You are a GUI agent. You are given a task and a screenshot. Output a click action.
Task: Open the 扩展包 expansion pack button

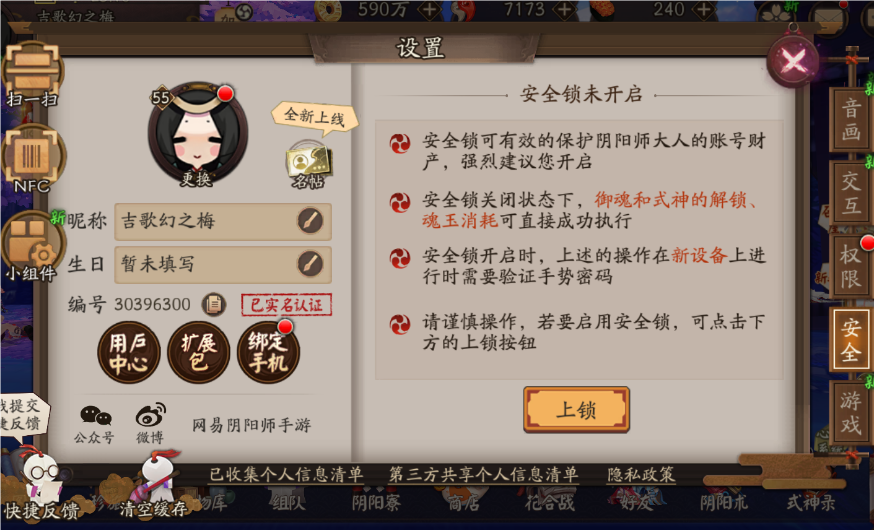tap(198, 352)
